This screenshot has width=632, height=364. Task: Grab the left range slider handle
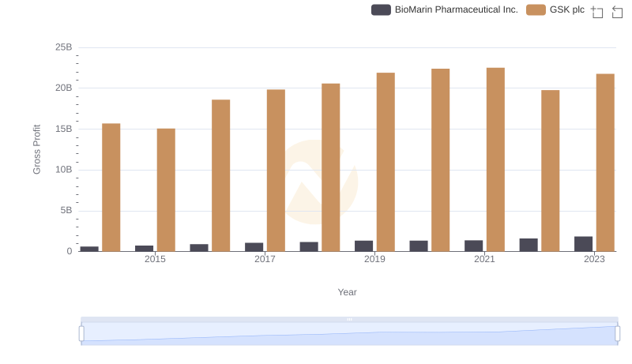click(81, 334)
